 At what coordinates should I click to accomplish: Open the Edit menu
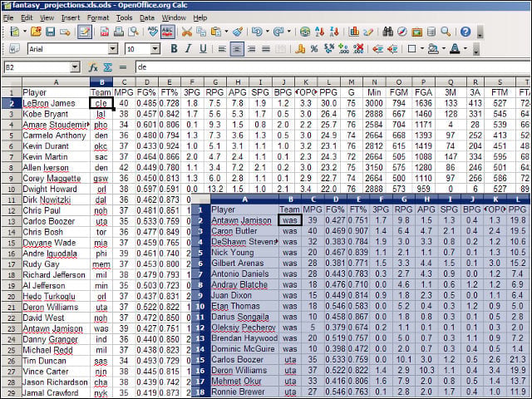point(27,17)
